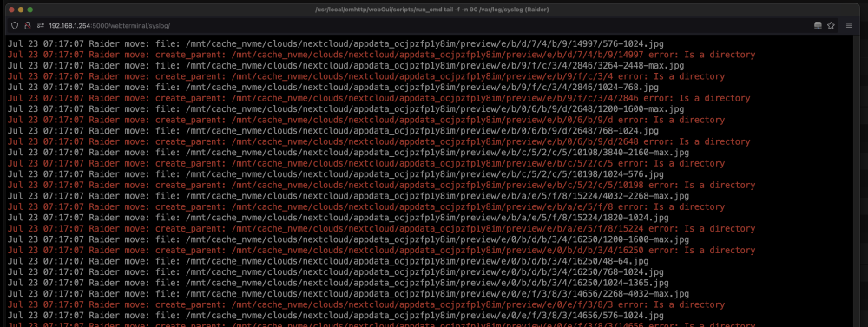Click the red error line ending '3/4/16250 error: Is a directory'
Image resolution: width=868 pixels, height=327 pixels.
click(x=381, y=251)
